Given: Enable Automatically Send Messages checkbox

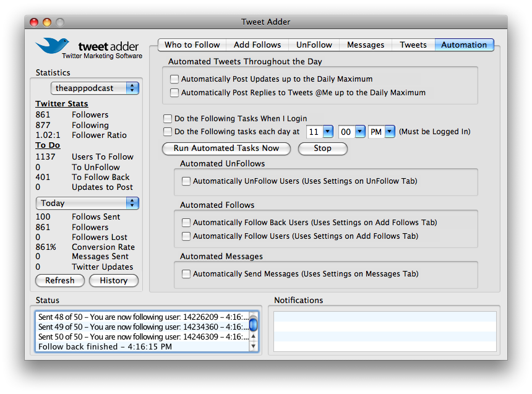Looking at the screenshot, I should [186, 273].
